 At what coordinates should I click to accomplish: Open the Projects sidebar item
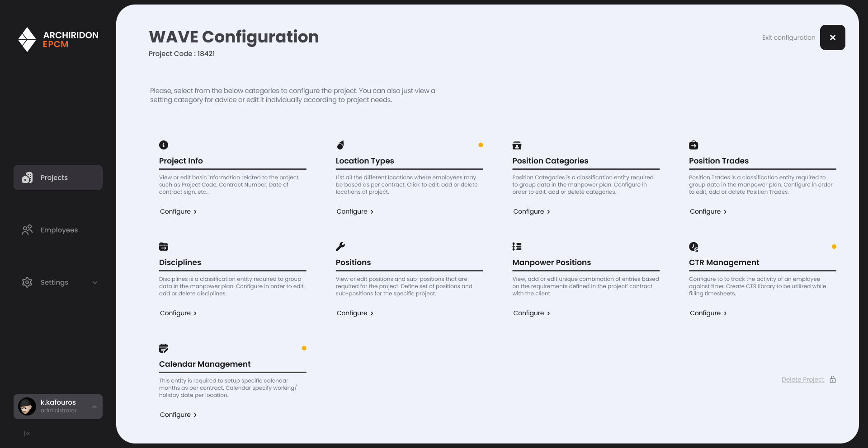58,177
